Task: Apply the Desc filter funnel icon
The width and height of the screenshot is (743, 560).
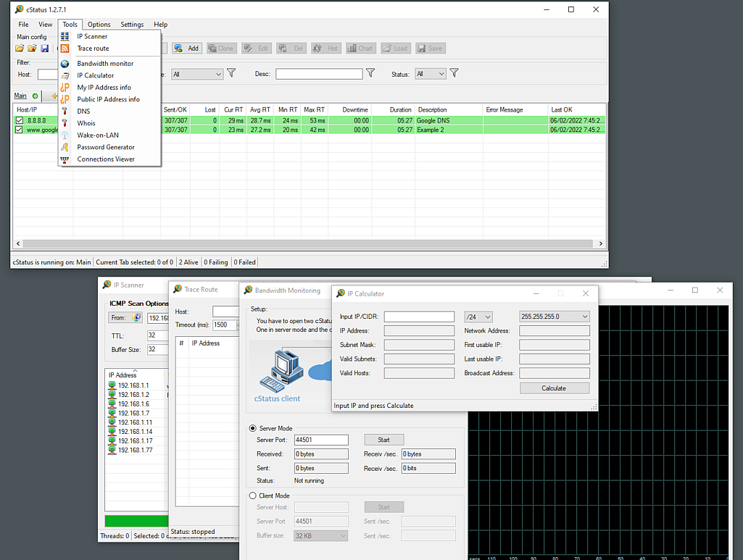Action: pyautogui.click(x=370, y=73)
